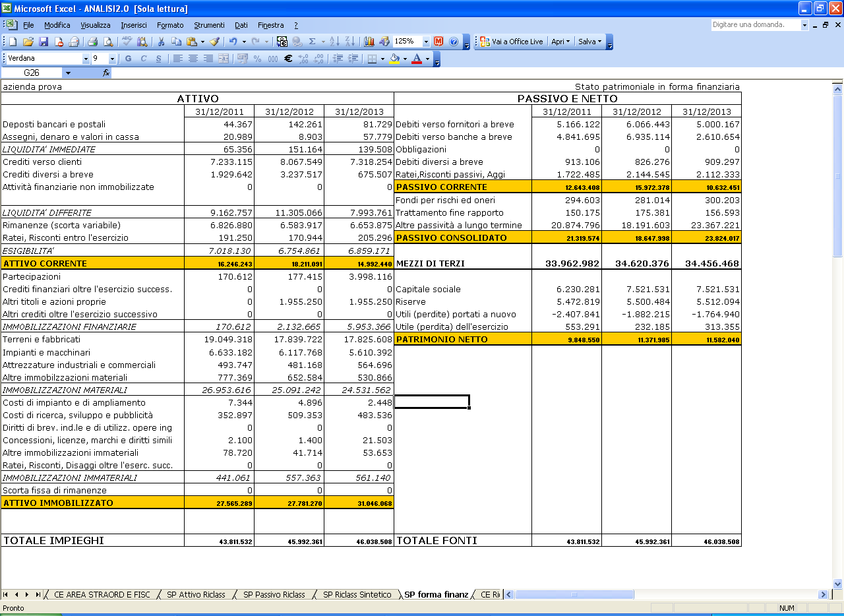The image size is (844, 616).
Task: Sort descending with the Z-A icon
Action: (350, 42)
